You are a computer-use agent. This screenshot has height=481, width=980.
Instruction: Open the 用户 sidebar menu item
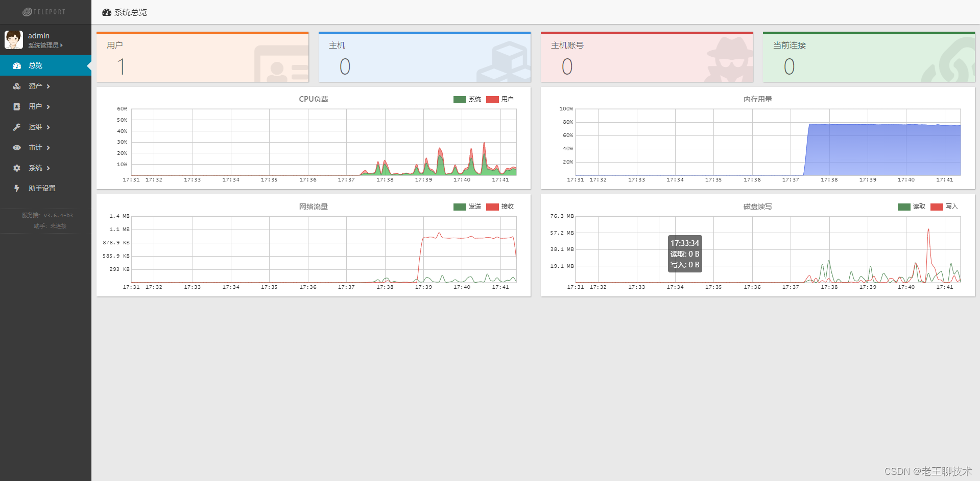click(x=45, y=106)
